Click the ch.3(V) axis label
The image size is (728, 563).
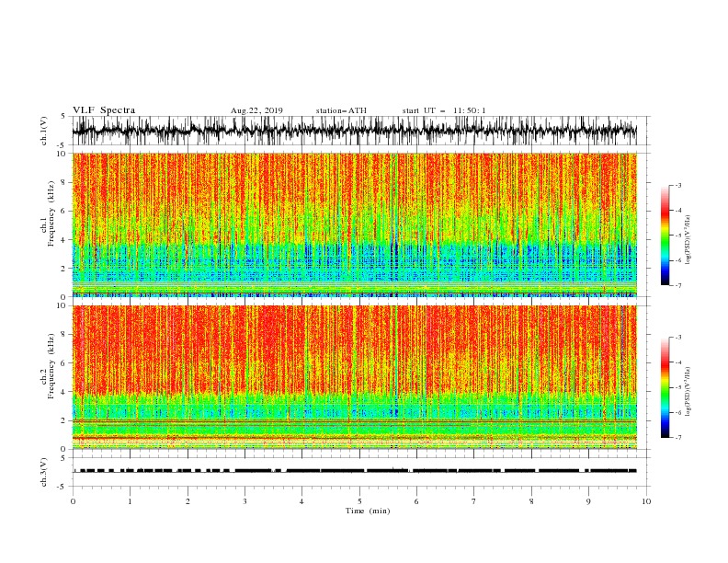click(x=44, y=472)
